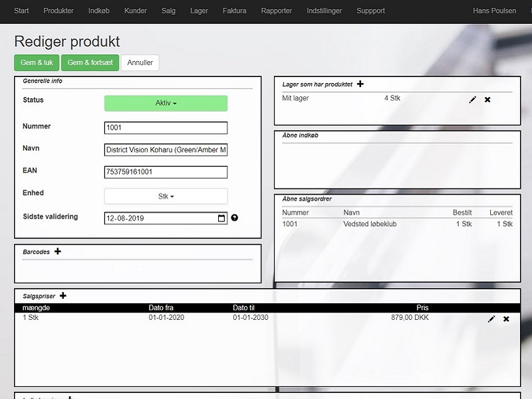Save with Gem & fortsæt button
Screen dimensions: 532x399
tap(90, 63)
